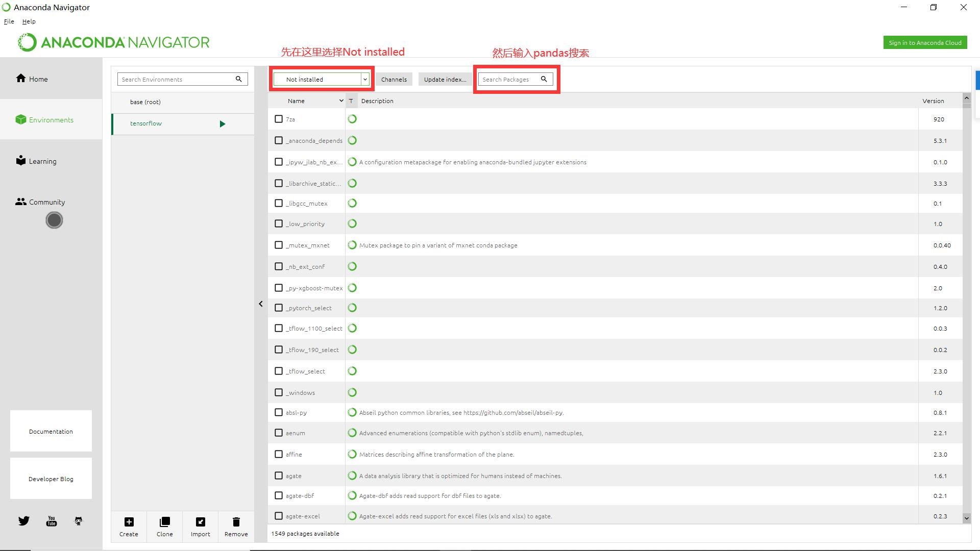Select the agate-excel package checkbox
The image size is (980, 551).
(279, 516)
